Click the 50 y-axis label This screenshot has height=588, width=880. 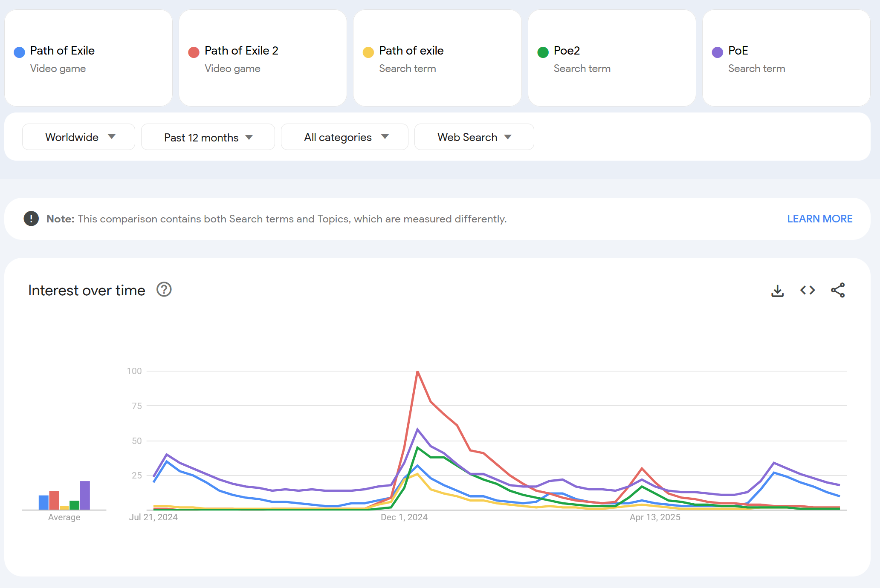[137, 441]
